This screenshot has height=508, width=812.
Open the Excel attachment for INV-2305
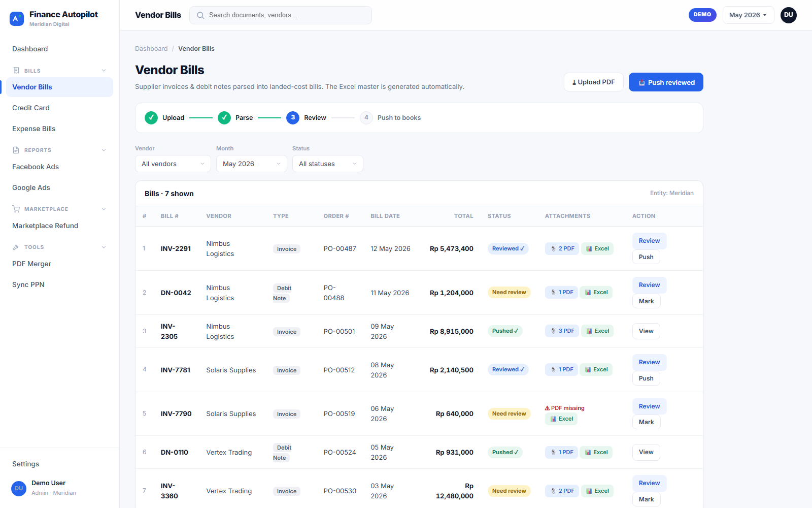coord(597,331)
